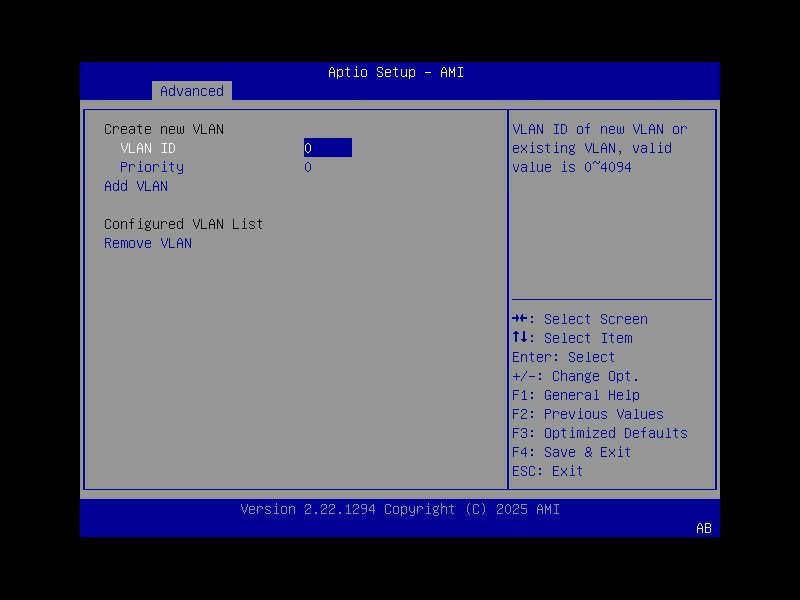The image size is (800, 600).
Task: Activate the Add VLAN option
Action: click(x=136, y=186)
